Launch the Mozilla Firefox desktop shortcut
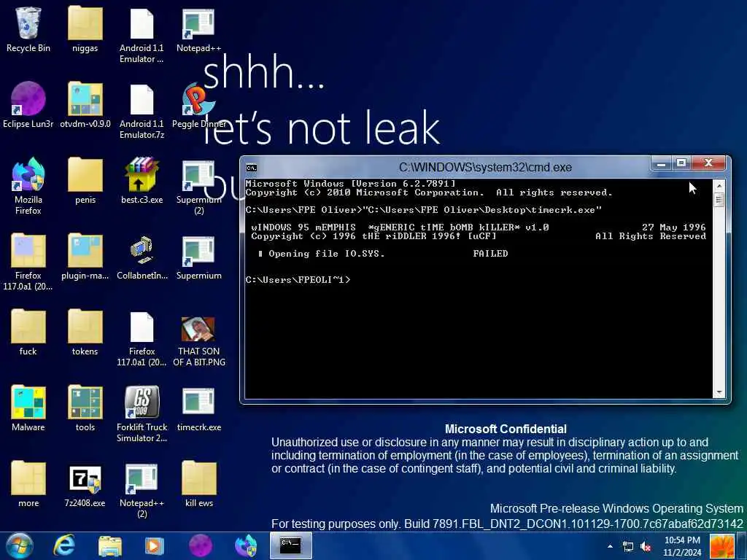Viewport: 747px width, 560px height. coord(28,186)
